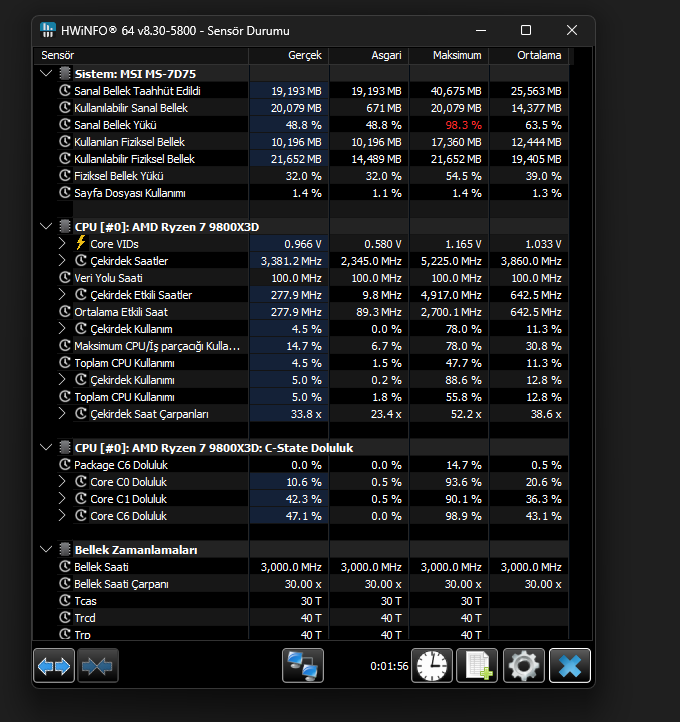Click the 0:01:56 elapsed time readout

389,666
